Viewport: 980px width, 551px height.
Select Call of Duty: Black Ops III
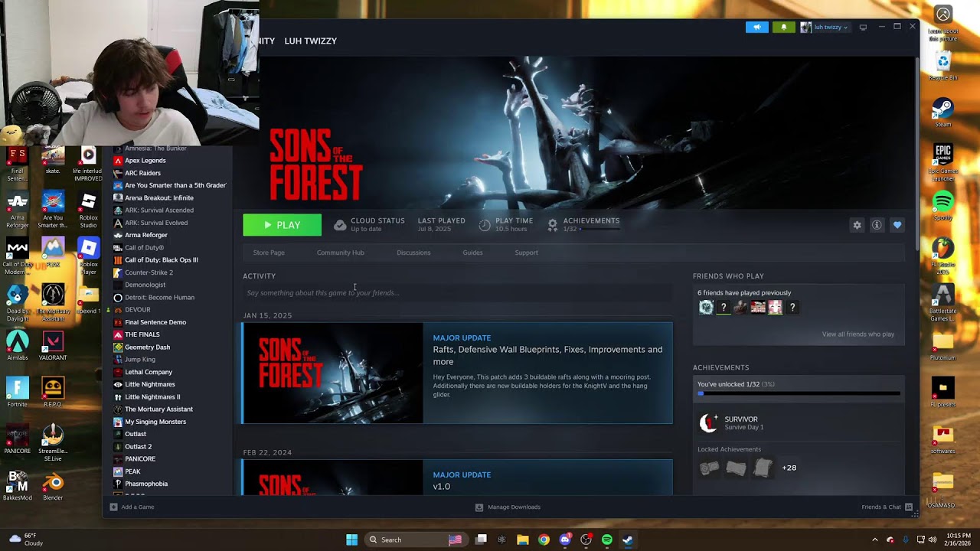162,259
